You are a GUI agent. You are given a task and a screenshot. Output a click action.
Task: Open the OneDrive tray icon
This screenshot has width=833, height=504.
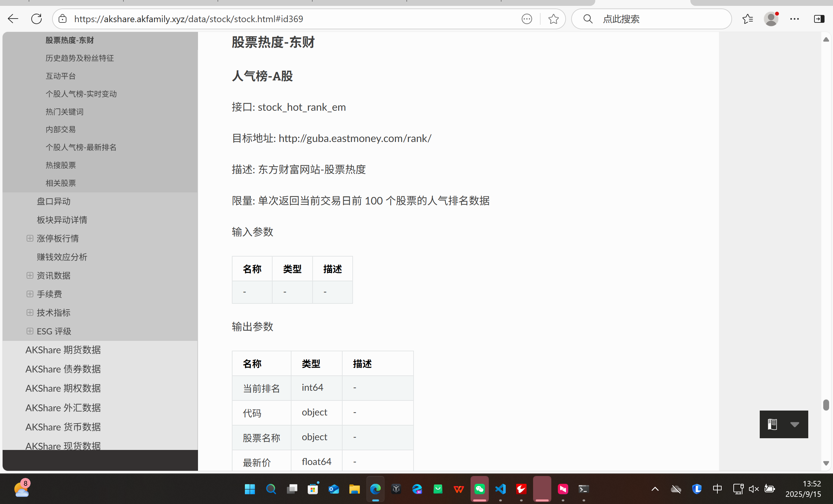(x=676, y=489)
